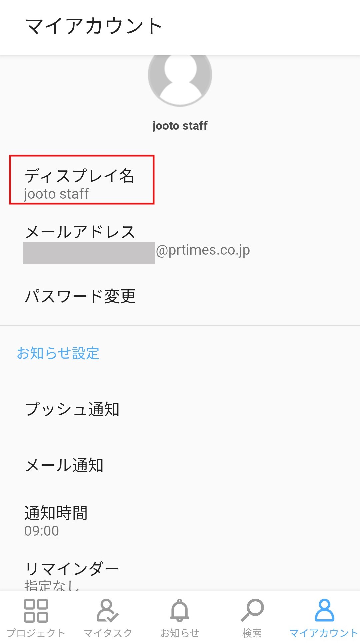Tap the マイアカウント page title
This screenshot has height=644, width=360.
94,26
